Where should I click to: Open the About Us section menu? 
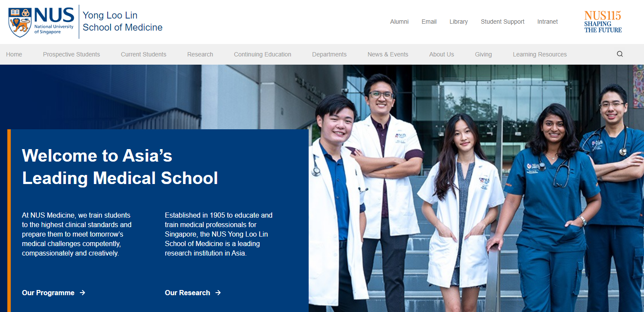click(441, 54)
